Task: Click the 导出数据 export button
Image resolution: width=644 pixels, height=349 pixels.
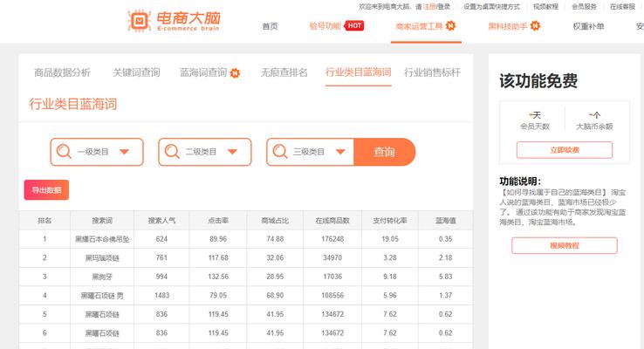Action: coord(46,190)
